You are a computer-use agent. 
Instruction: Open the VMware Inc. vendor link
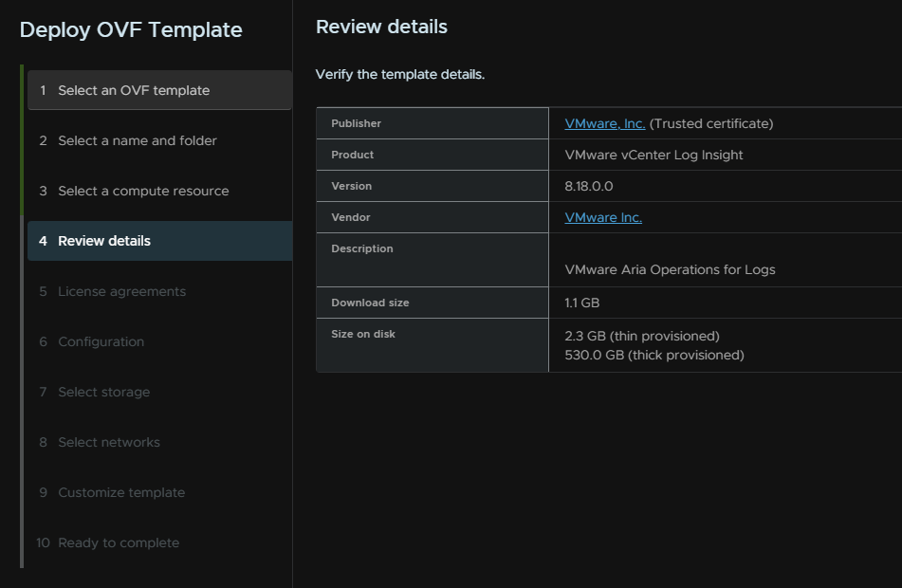click(603, 217)
